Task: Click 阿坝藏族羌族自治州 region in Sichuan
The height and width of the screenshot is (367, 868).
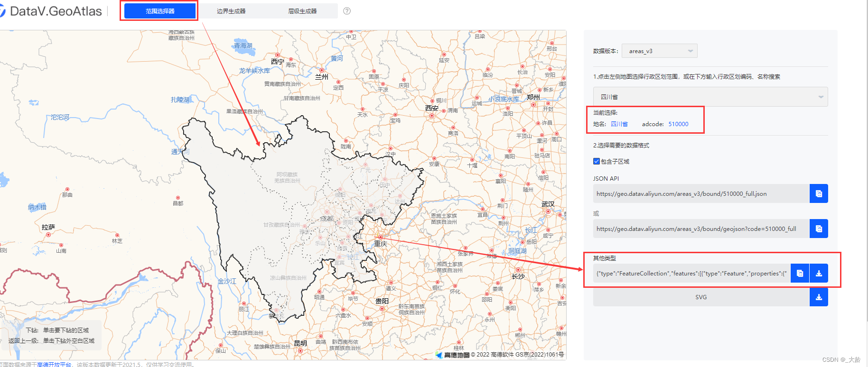Action: click(287, 177)
